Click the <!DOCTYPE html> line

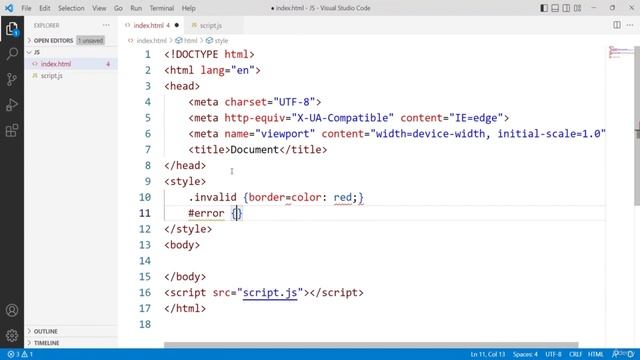pos(209,54)
